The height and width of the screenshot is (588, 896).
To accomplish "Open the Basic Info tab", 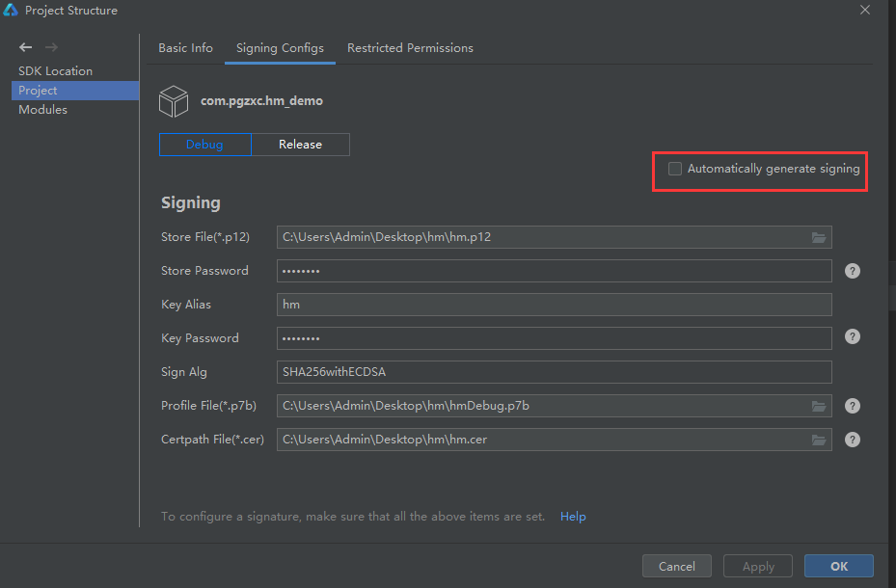I will [x=186, y=48].
